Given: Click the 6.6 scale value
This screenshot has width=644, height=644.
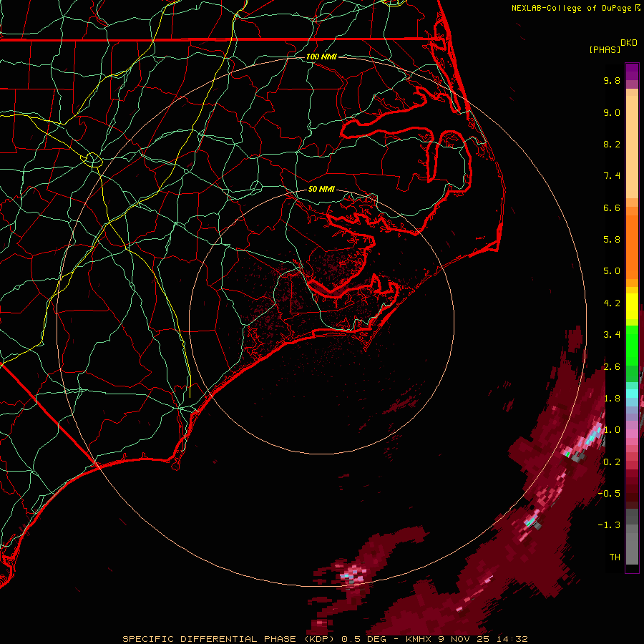Looking at the screenshot, I should coord(612,208).
